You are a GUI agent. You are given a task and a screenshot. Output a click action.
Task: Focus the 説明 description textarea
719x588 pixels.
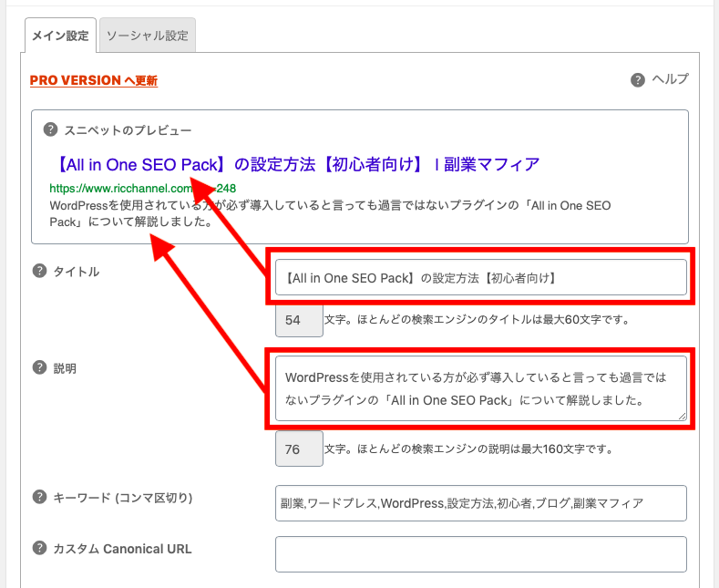click(x=481, y=388)
